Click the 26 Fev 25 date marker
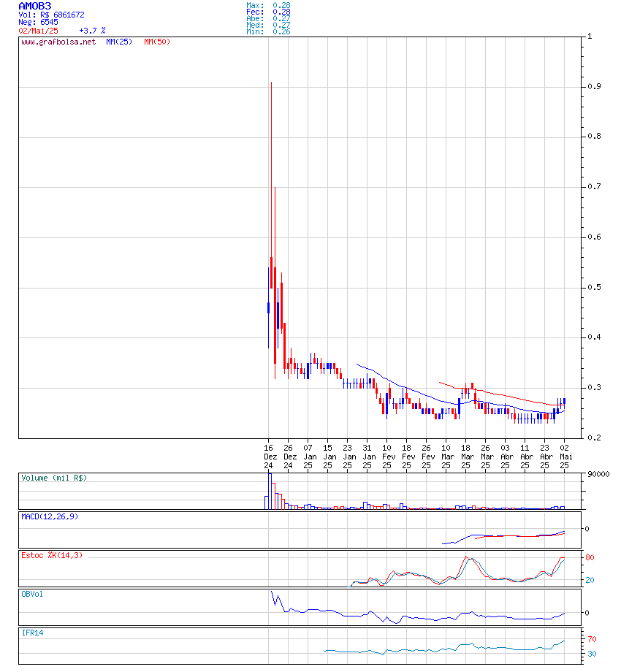 [x=427, y=457]
